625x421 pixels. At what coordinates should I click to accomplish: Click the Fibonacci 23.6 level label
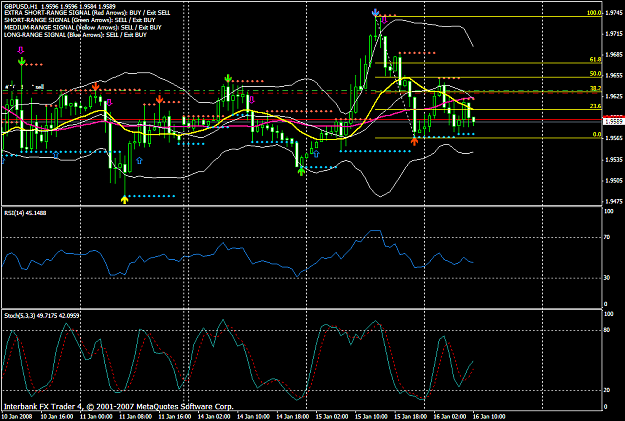(x=596, y=106)
